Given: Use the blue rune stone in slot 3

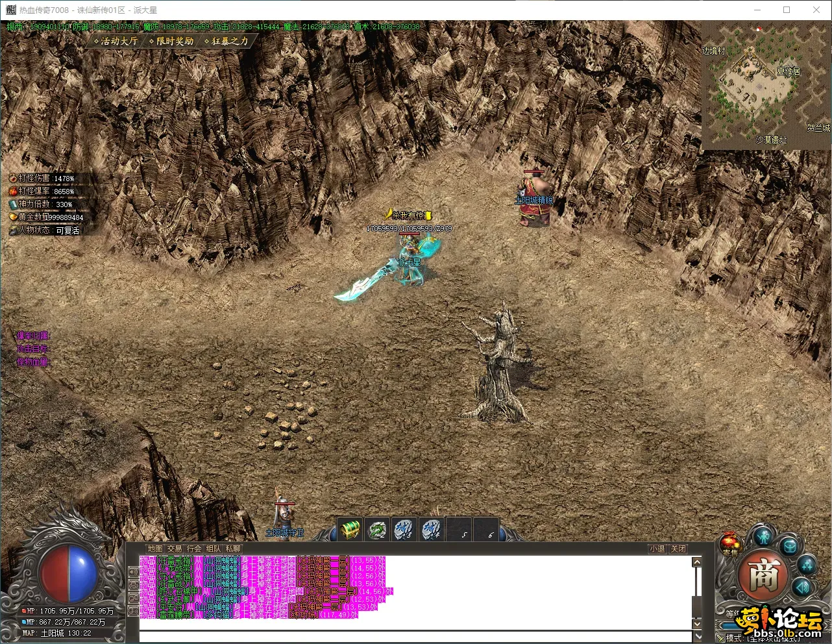Looking at the screenshot, I should pyautogui.click(x=404, y=530).
